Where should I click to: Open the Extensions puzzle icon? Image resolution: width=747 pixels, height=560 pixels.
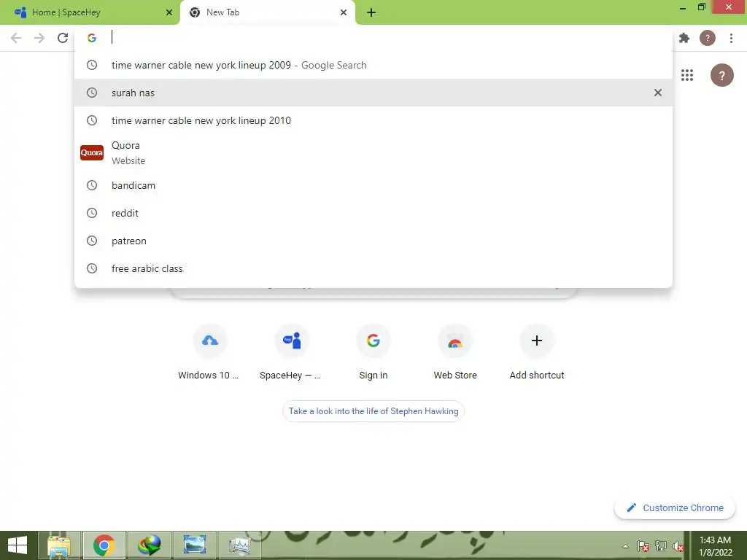[684, 38]
